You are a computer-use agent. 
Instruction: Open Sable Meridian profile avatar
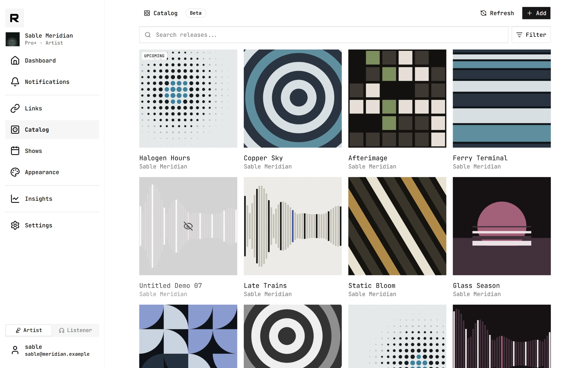point(12,39)
